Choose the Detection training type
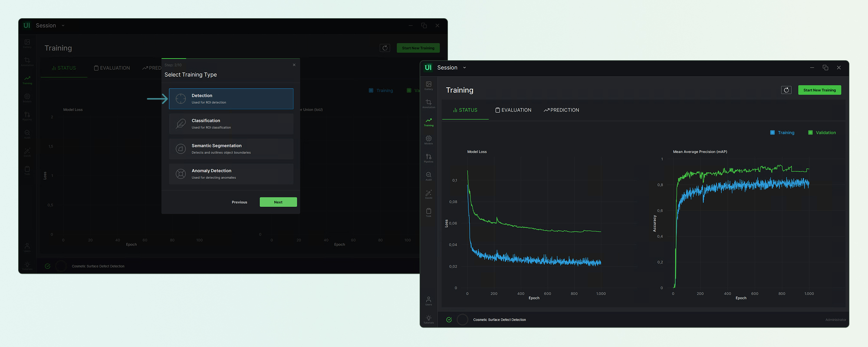The image size is (868, 347). pyautogui.click(x=231, y=99)
